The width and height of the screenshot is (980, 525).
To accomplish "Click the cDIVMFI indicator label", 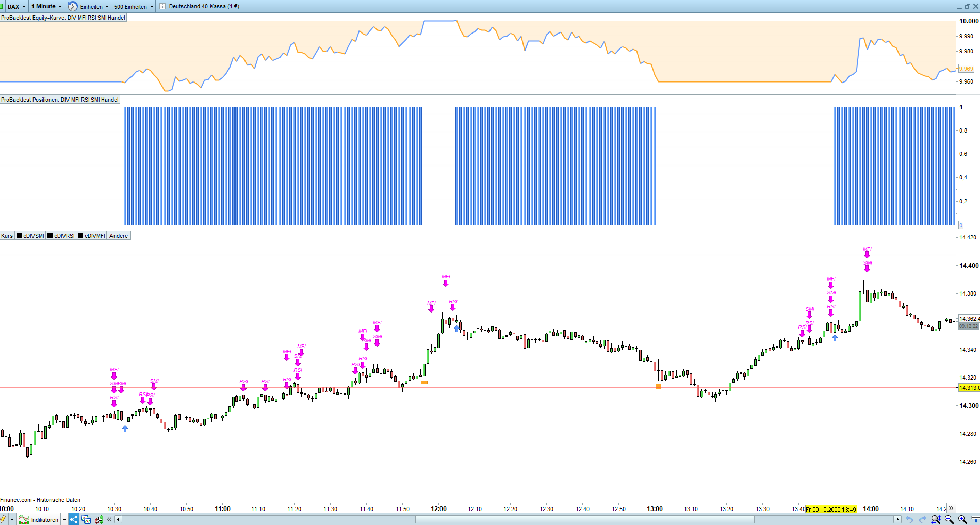I will [95, 236].
